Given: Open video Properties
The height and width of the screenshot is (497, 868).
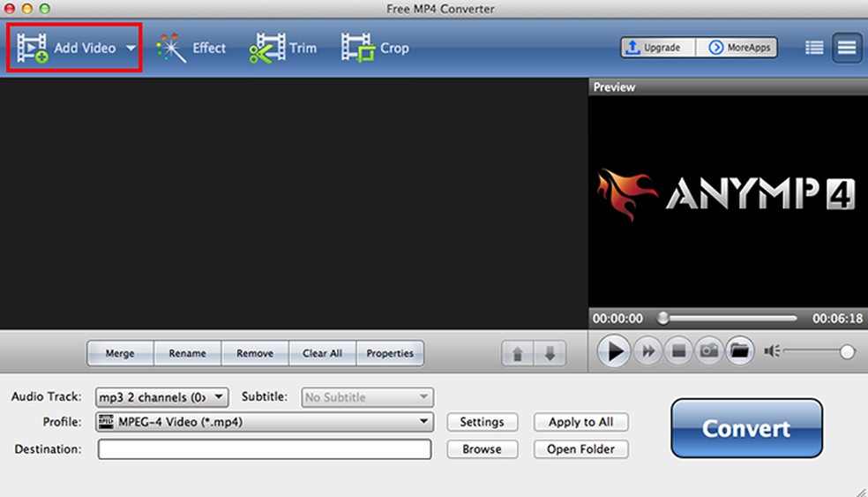Looking at the screenshot, I should tap(390, 353).
